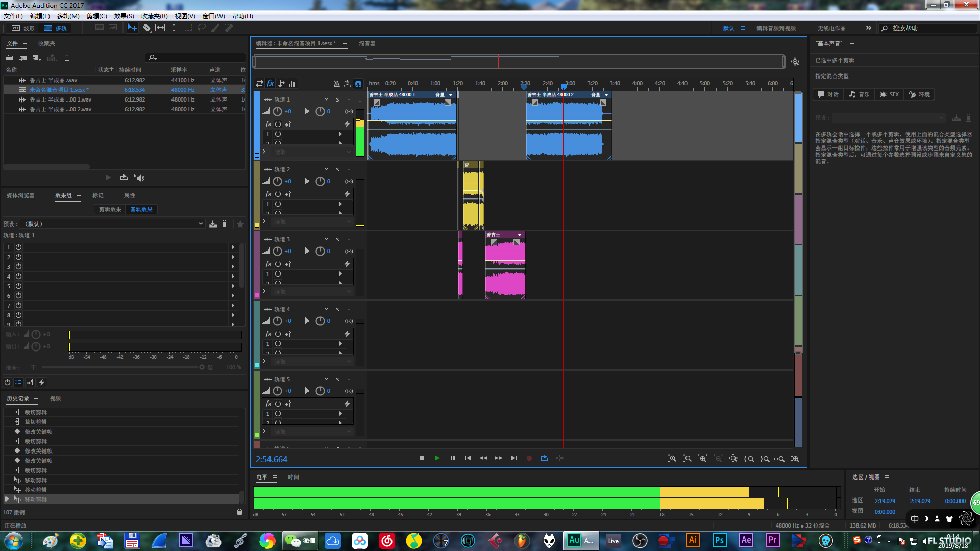The width and height of the screenshot is (980, 551).
Task: Toggle power of effect slot 1 in rack
Action: pyautogui.click(x=18, y=247)
